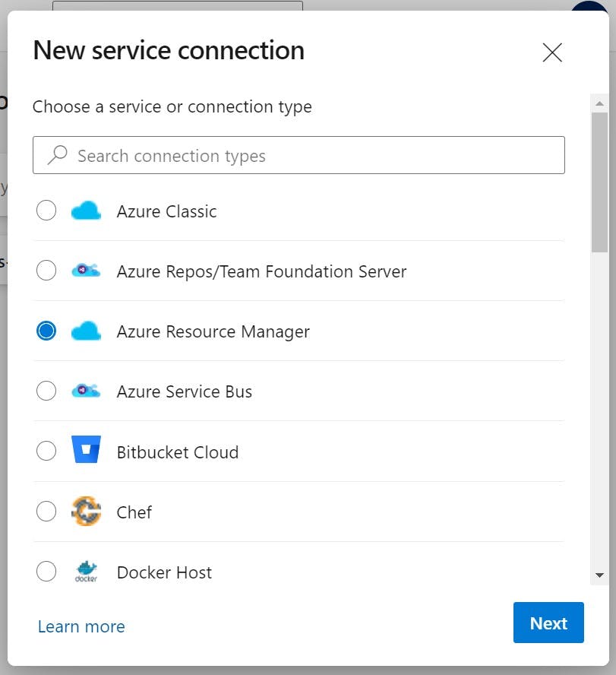The height and width of the screenshot is (675, 616).
Task: Select the Azure Classic radio button
Action: [x=46, y=211]
